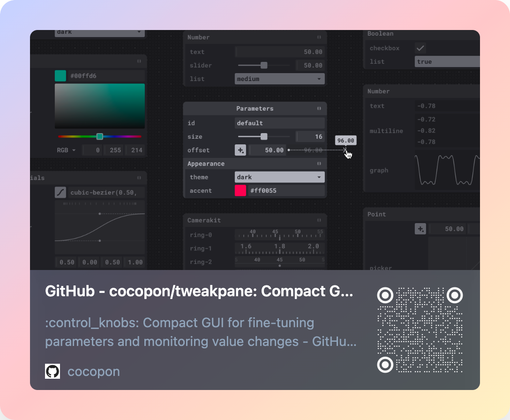Click the slider value field showing 50.00
The image size is (510, 420).
310,66
